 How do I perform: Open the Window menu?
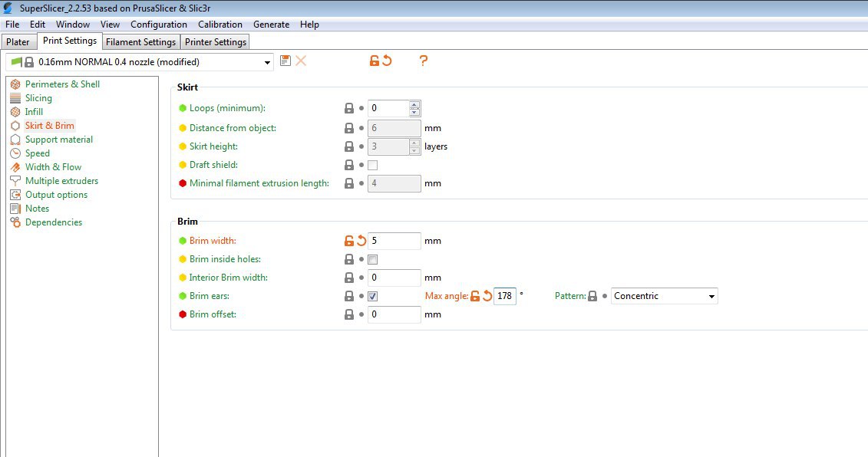(72, 25)
